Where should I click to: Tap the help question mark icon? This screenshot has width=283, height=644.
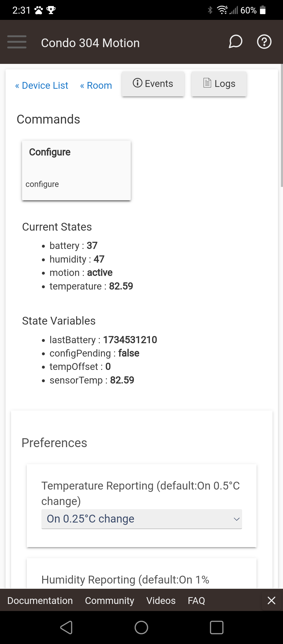click(264, 42)
